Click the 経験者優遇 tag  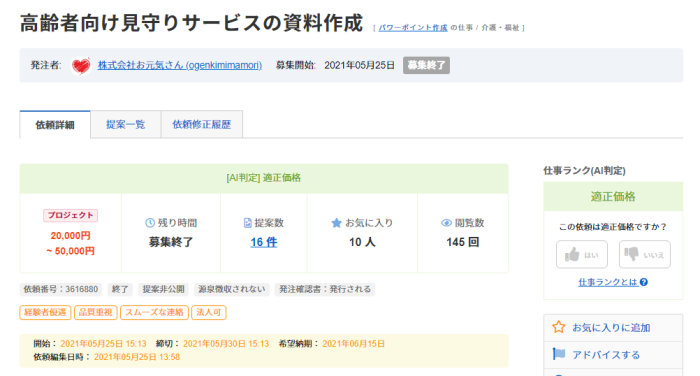click(45, 312)
